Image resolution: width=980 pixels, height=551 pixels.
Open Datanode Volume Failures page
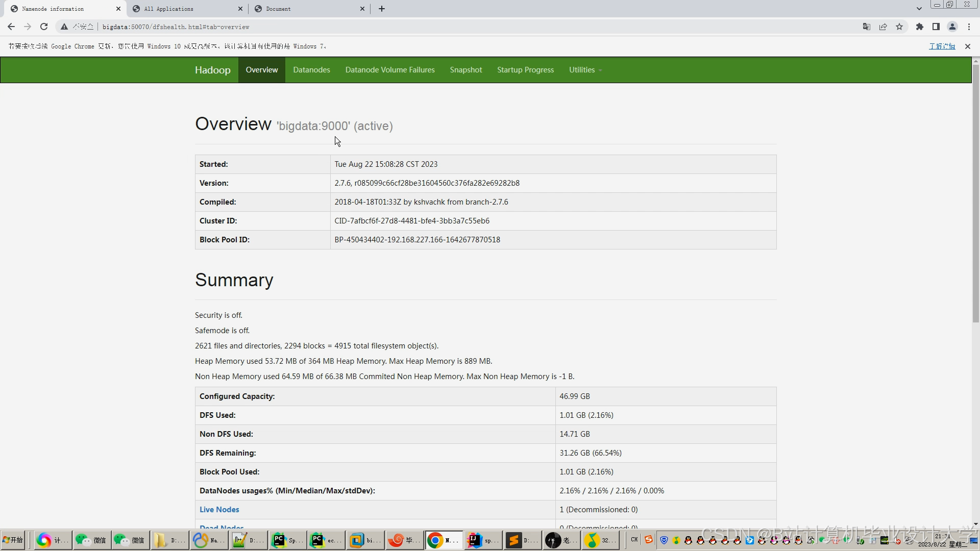(x=390, y=70)
